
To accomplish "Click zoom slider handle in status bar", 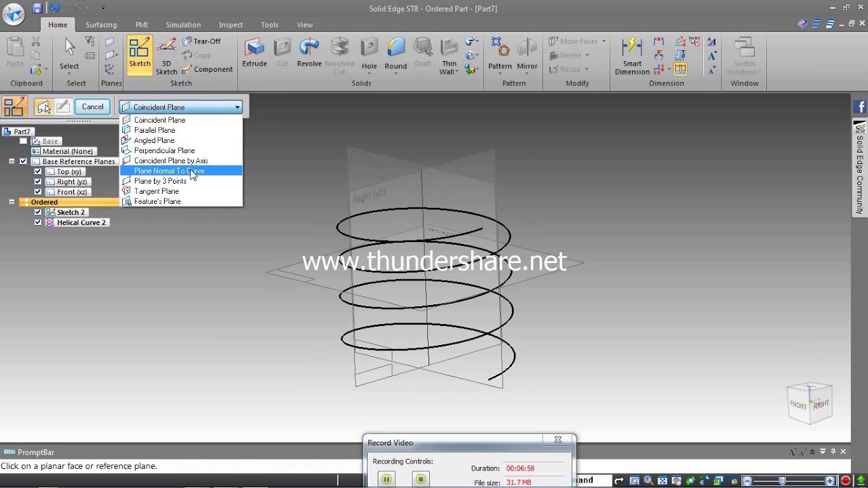I will tap(782, 481).
